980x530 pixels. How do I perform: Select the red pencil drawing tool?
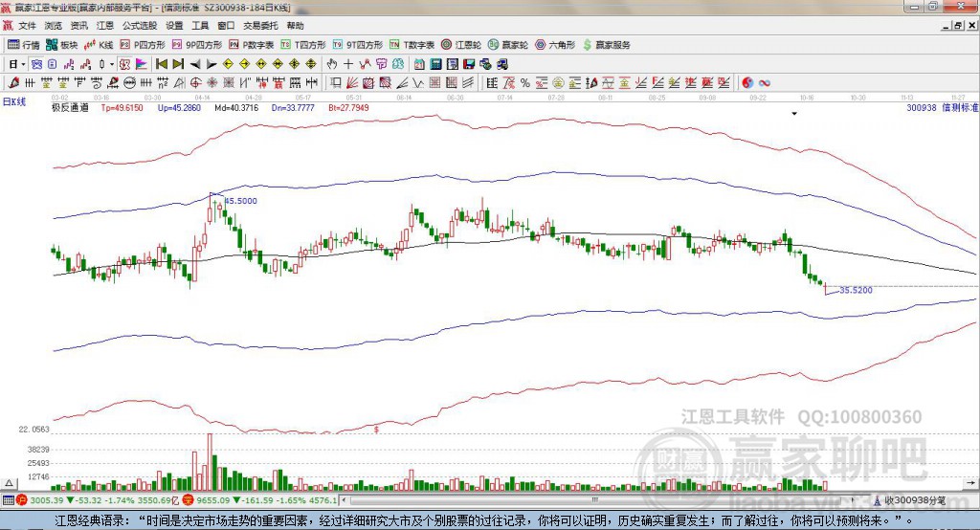13,82
